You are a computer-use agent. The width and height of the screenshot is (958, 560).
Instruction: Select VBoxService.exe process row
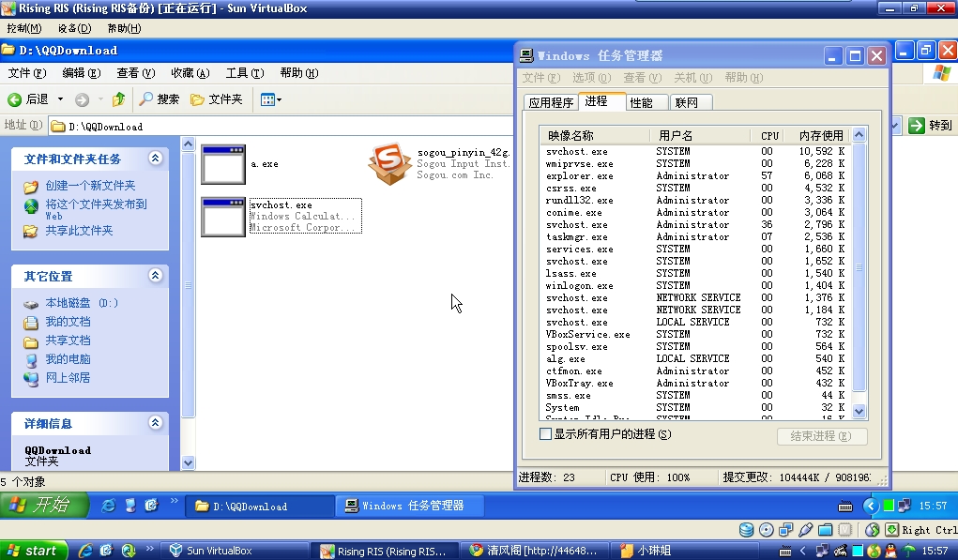click(x=695, y=335)
